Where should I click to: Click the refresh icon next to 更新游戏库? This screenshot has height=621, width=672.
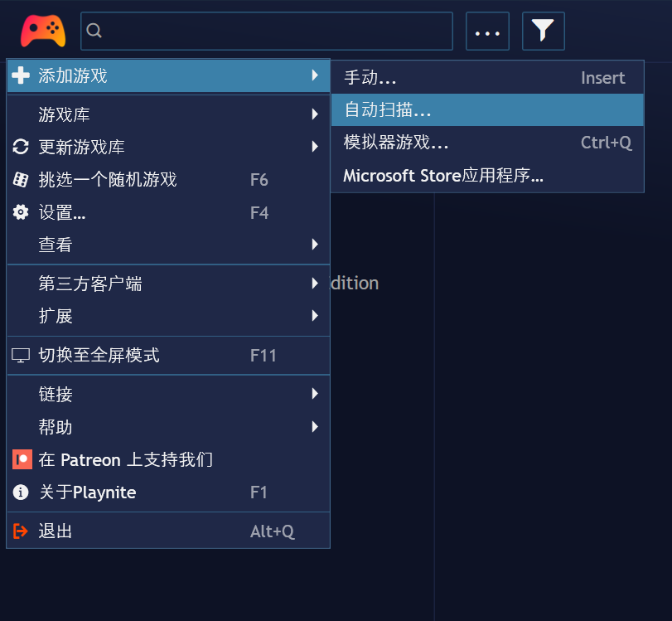20,146
